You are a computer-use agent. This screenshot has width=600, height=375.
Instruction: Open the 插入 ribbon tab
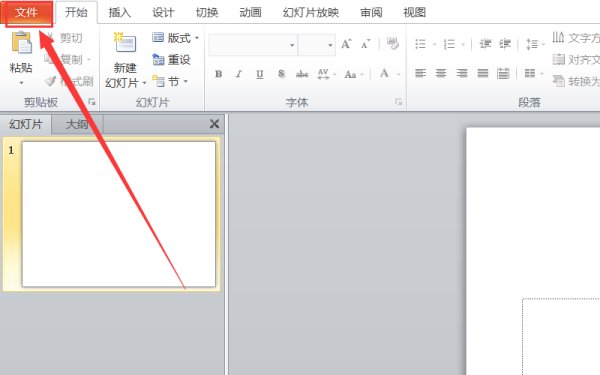pos(120,13)
